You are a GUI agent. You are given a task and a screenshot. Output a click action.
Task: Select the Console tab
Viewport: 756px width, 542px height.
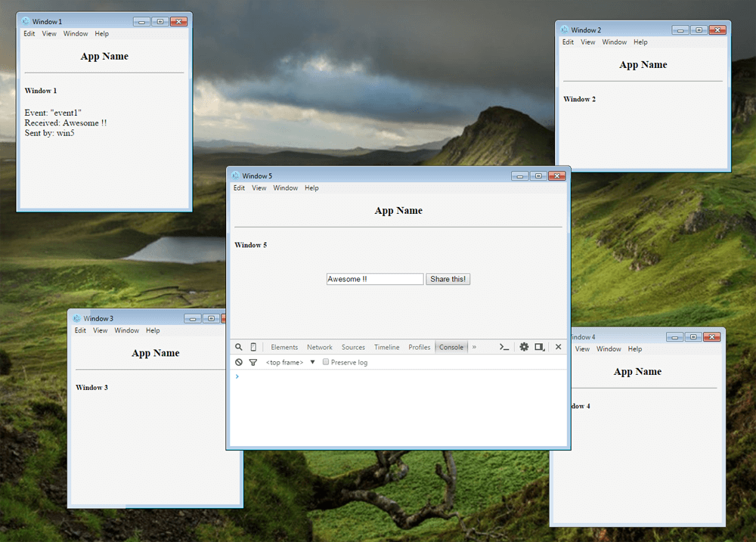coord(451,347)
